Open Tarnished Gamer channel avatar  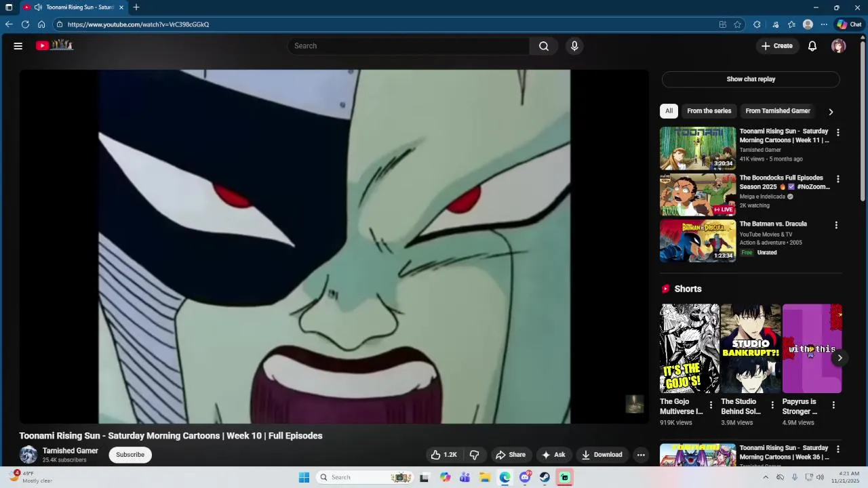pyautogui.click(x=28, y=455)
